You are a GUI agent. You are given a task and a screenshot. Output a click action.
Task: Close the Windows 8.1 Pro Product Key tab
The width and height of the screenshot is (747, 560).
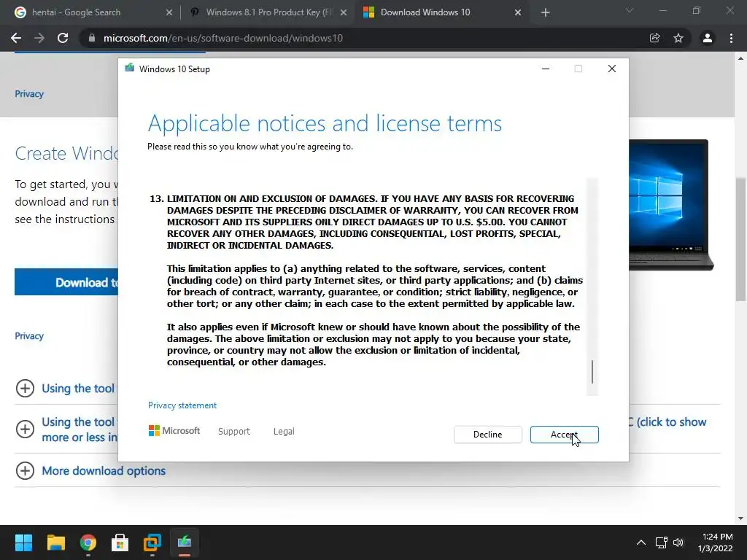[x=344, y=13]
